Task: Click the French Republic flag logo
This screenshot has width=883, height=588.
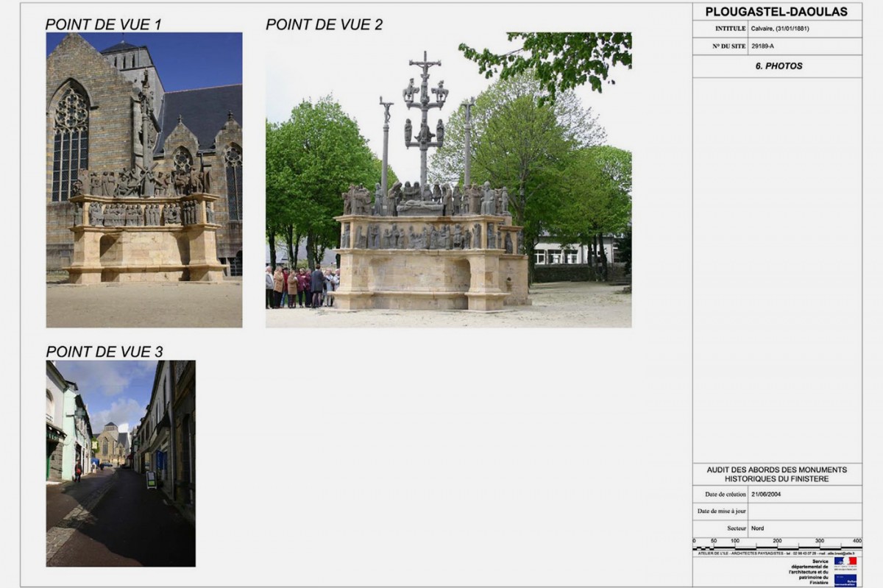Action: [x=845, y=561]
